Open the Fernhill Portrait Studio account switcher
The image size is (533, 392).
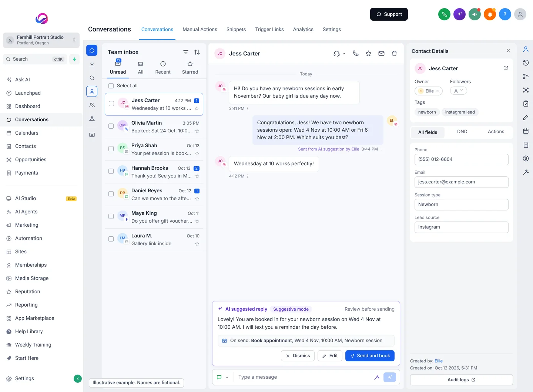(41, 40)
